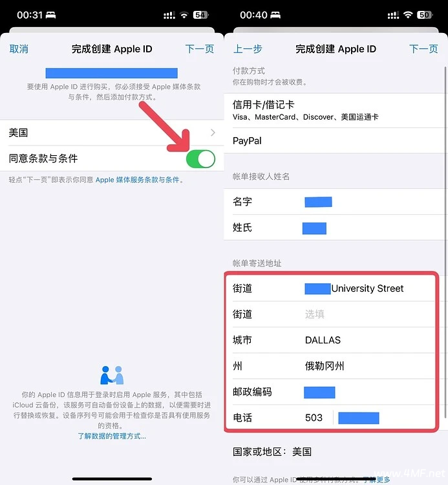The width and height of the screenshot is (448, 485).
Task: Tap 下一页 on the left screen
Action: tap(200, 49)
